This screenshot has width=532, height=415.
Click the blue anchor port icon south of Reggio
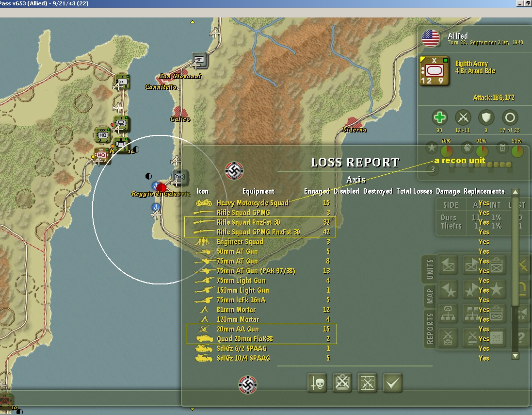click(156, 207)
